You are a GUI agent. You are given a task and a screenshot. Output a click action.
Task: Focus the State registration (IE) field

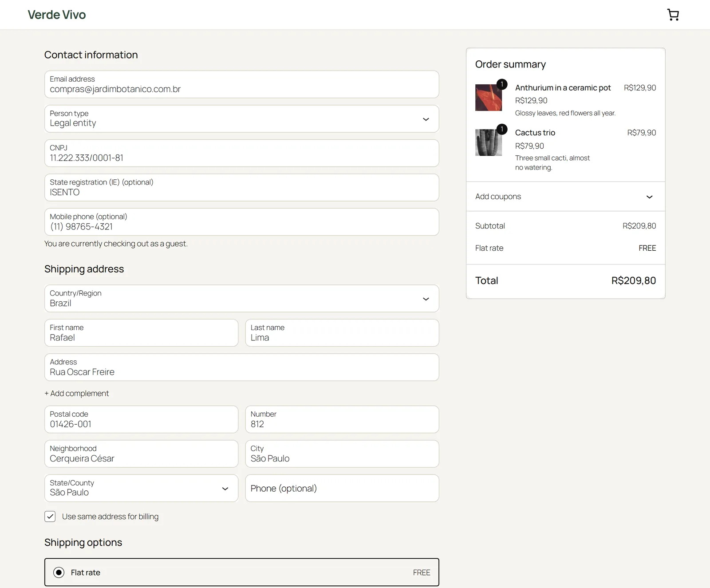pyautogui.click(x=242, y=187)
